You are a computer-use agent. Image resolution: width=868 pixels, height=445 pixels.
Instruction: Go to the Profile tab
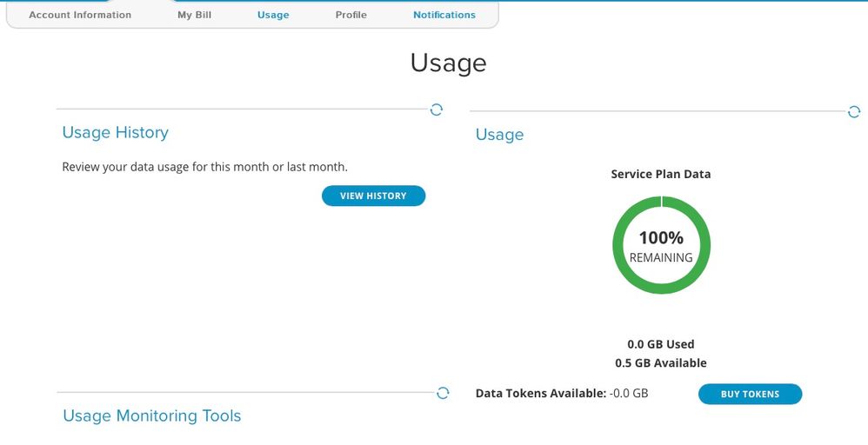click(351, 15)
